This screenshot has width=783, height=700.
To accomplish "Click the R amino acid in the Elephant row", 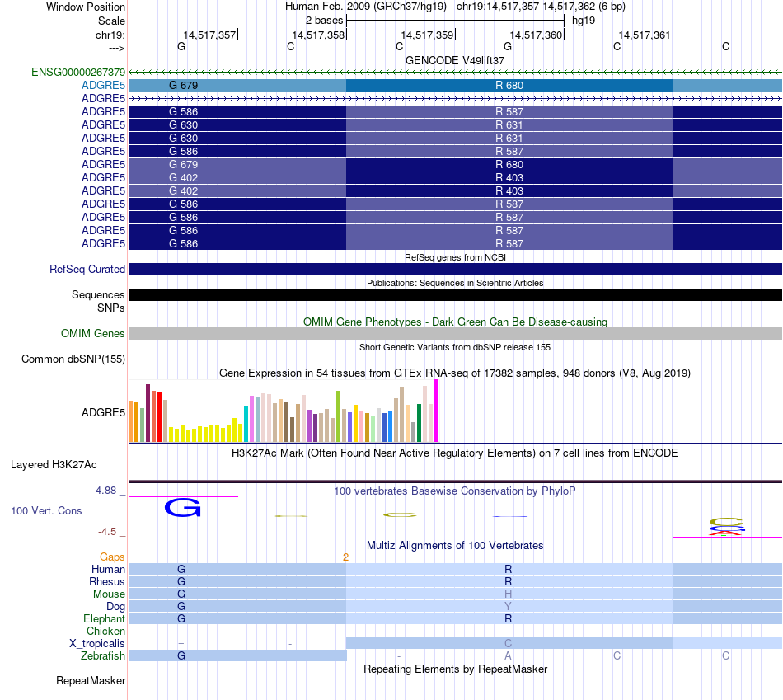I will pyautogui.click(x=508, y=618).
